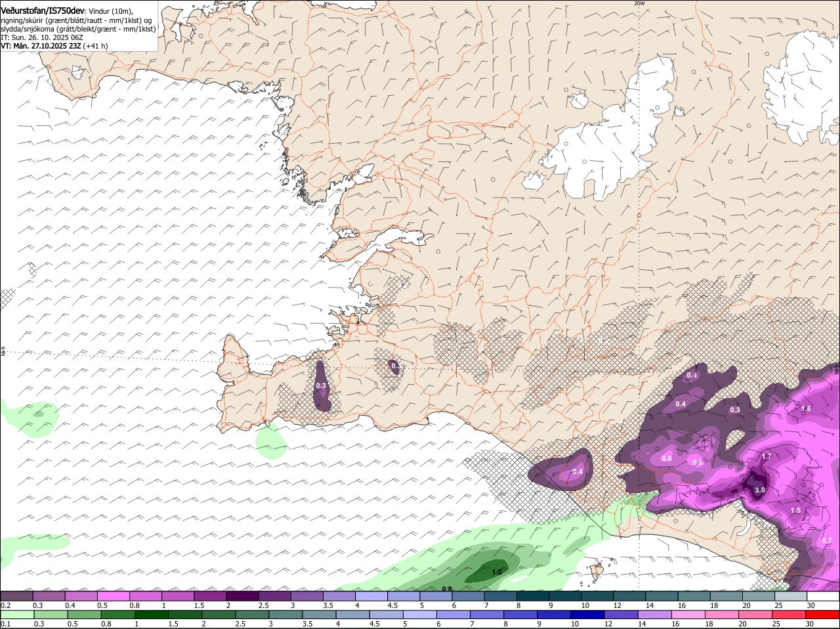Select upper scale swatch starting at 2.5

(x=274, y=596)
